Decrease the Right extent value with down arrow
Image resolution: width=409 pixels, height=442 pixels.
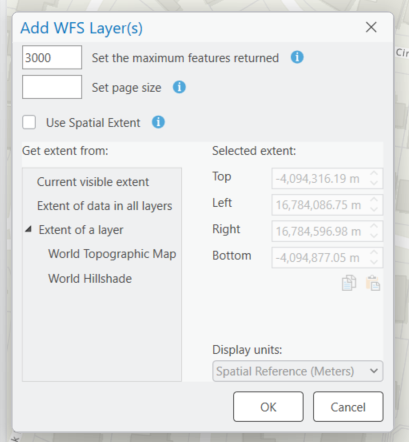click(x=374, y=235)
